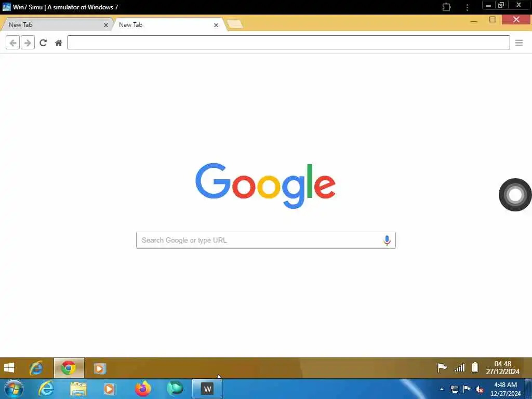
Task: Open the puzzle-piece extensions icon in title bar
Action: [446, 7]
